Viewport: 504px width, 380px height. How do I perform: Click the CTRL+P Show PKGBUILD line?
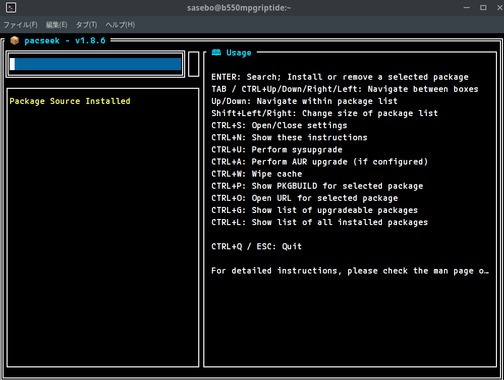point(317,186)
